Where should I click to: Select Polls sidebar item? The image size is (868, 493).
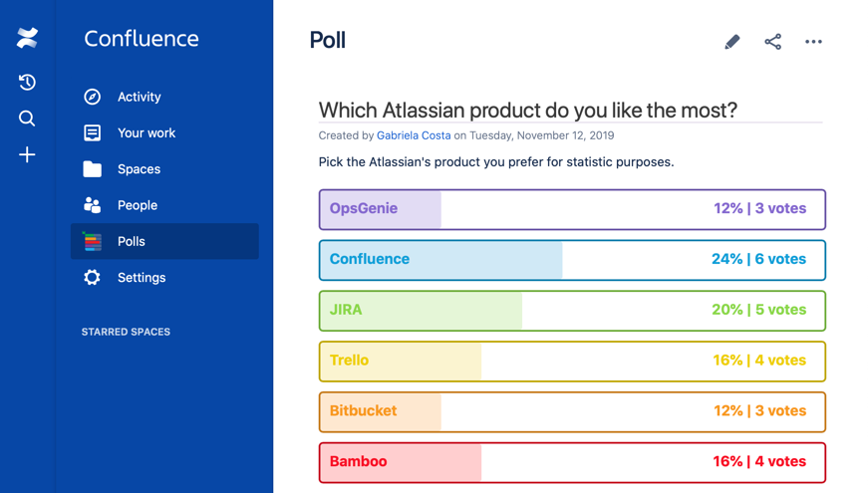[x=131, y=241]
